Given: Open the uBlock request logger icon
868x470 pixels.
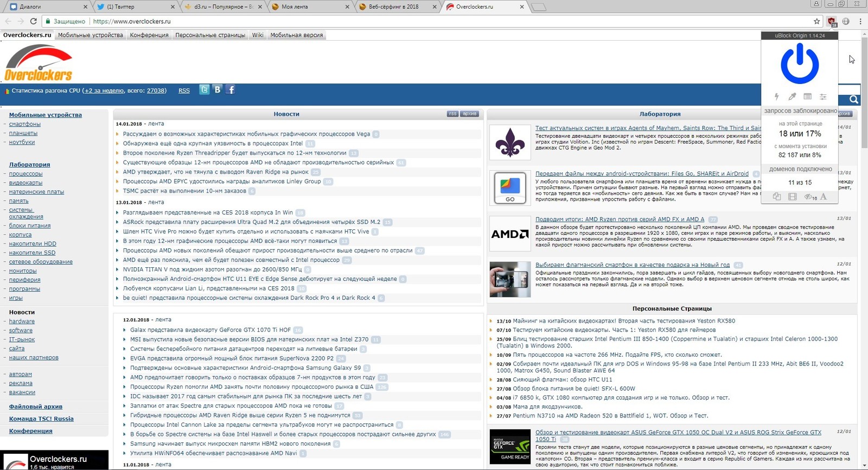Looking at the screenshot, I should [x=807, y=96].
